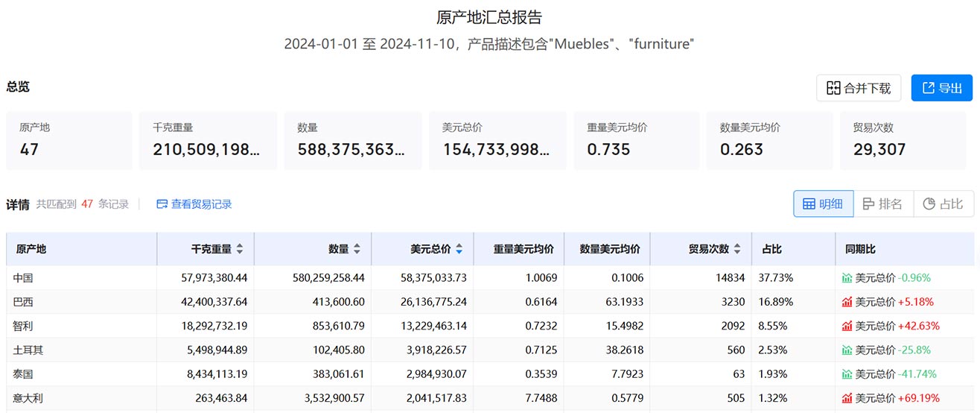The image size is (980, 413).
Task: Click the 美元总价 summary card
Action: click(497, 140)
